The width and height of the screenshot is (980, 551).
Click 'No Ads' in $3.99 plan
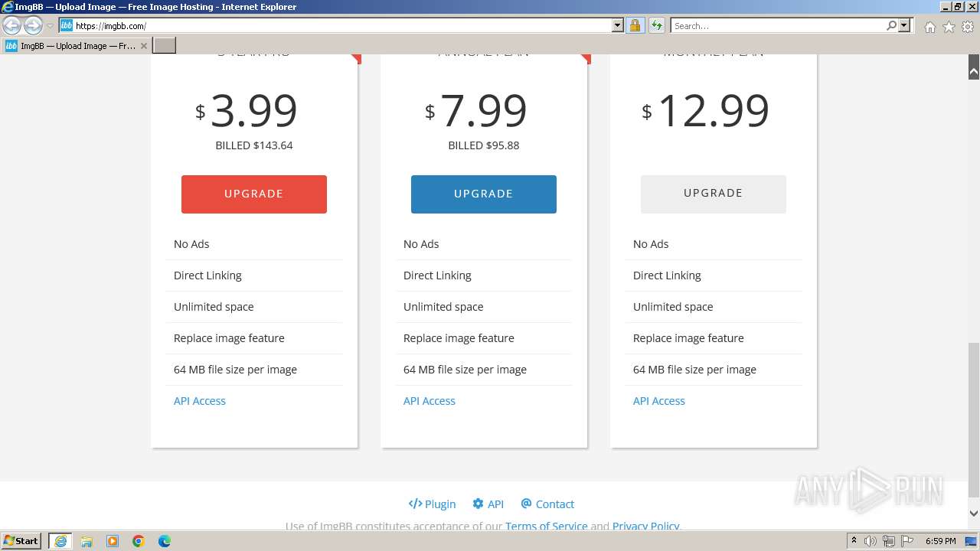pos(191,244)
